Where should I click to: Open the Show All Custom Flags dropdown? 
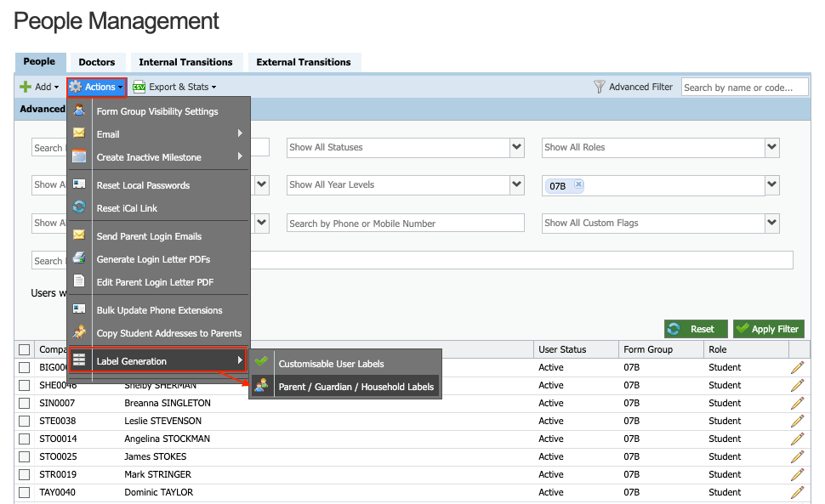[x=772, y=223]
